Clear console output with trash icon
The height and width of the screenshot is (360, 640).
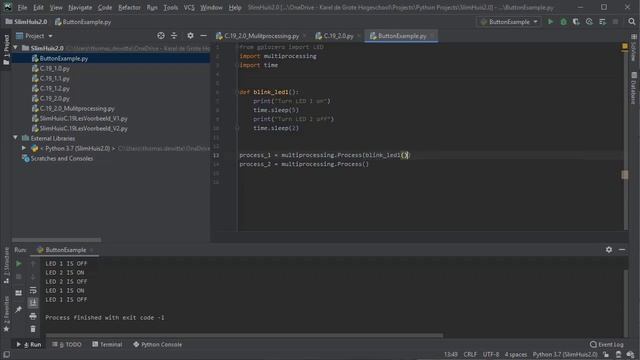(x=33, y=329)
